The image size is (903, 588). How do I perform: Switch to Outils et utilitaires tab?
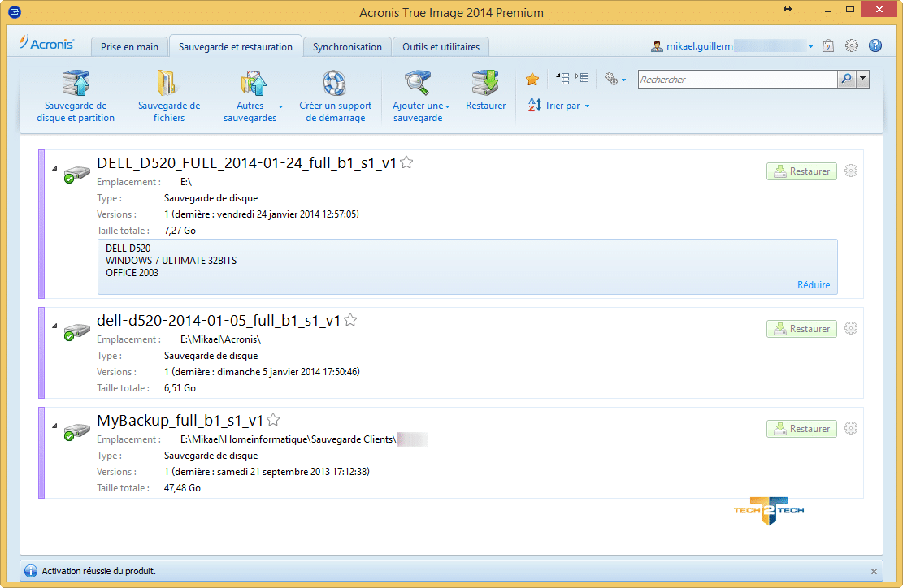441,46
